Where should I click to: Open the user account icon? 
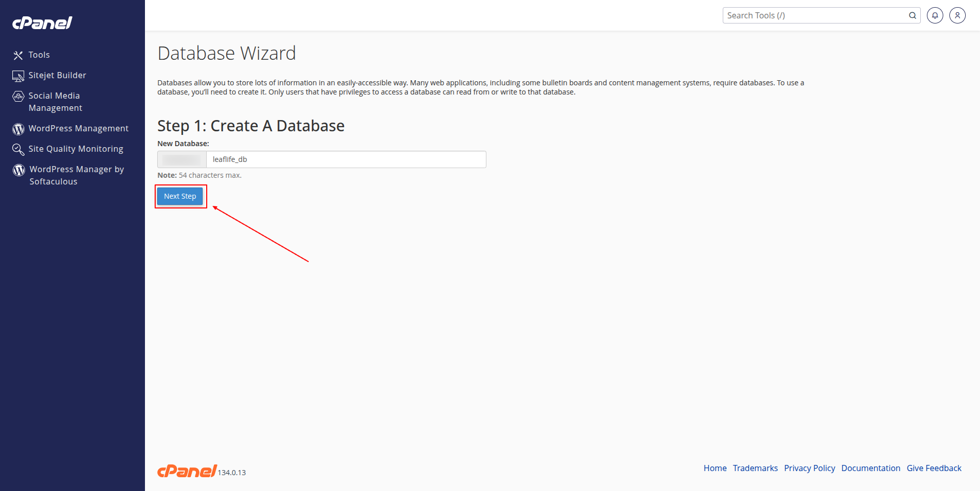click(958, 15)
